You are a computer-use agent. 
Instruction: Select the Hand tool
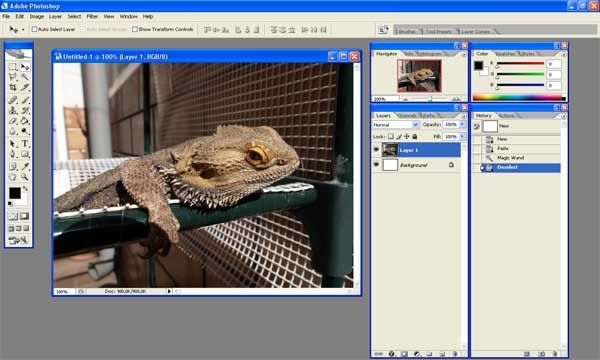(13, 177)
